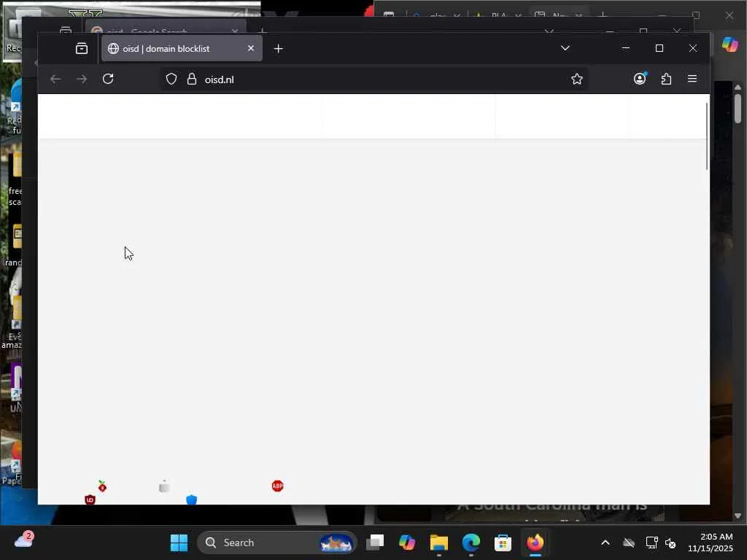This screenshot has width=747, height=560.
Task: Open the tracking protection shield panel
Action: (171, 79)
